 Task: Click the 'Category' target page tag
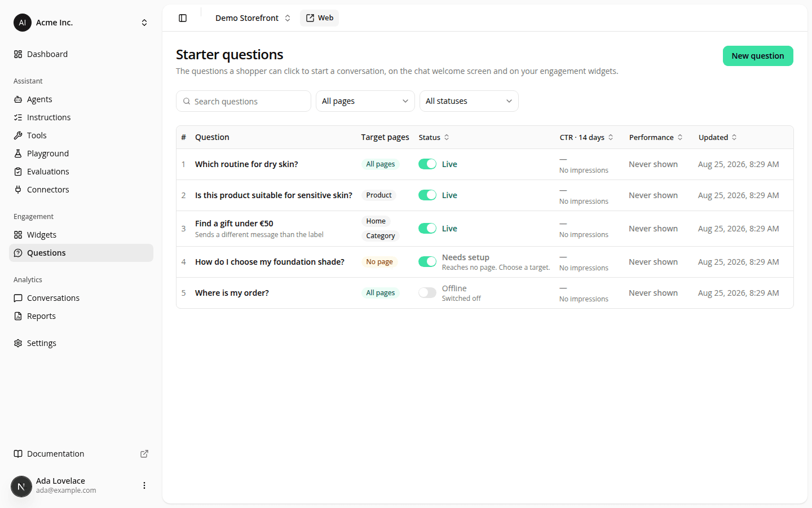pyautogui.click(x=381, y=236)
